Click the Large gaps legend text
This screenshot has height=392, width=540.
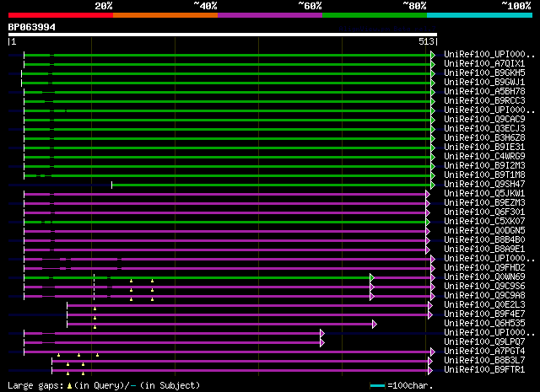(104, 385)
